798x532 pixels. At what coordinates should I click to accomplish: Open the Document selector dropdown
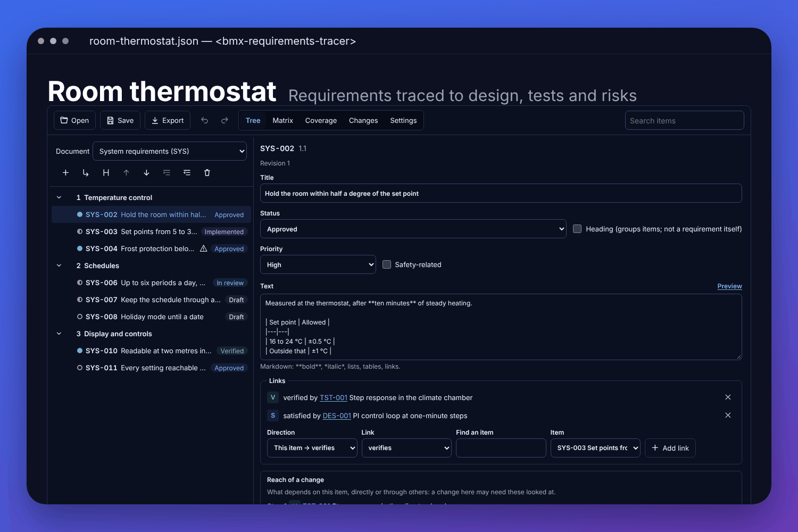click(170, 151)
